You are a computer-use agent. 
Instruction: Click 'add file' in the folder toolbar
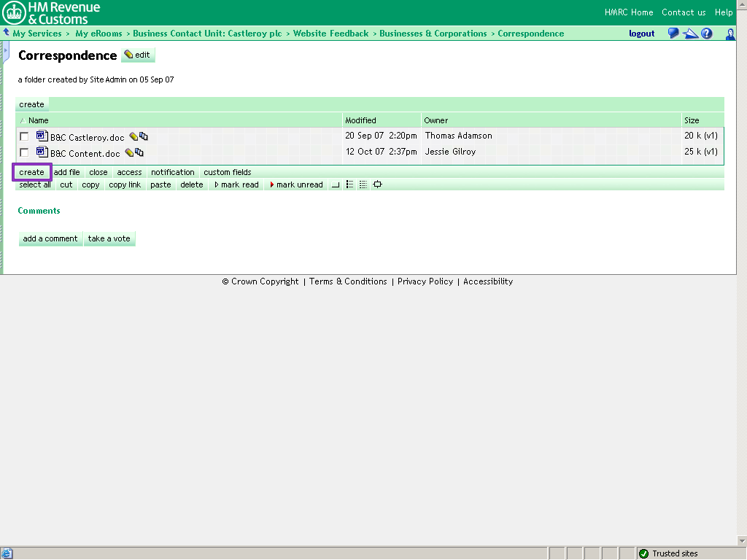[x=66, y=173]
